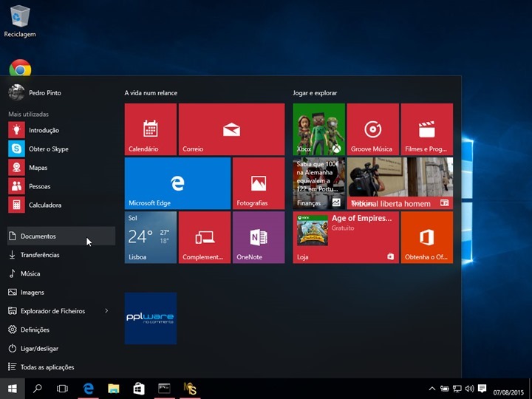Open the Complement... phone companion tile
Image resolution: width=532 pixels, height=399 pixels.
pyautogui.click(x=205, y=237)
